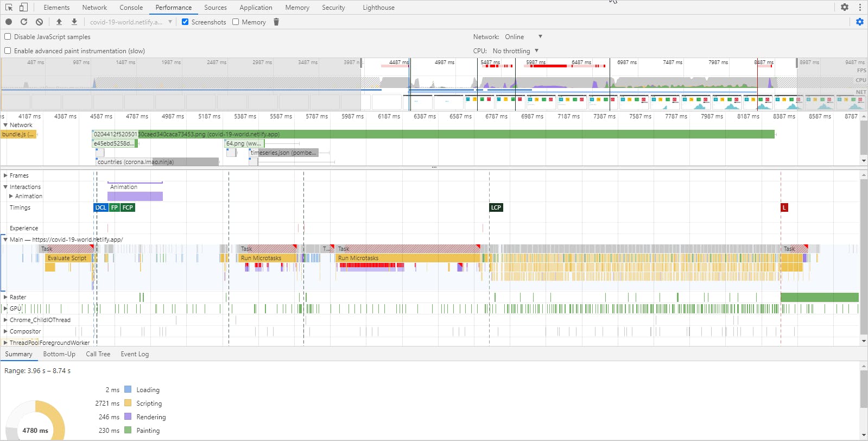
Task: Enable the Memory checkbox
Action: tap(236, 22)
